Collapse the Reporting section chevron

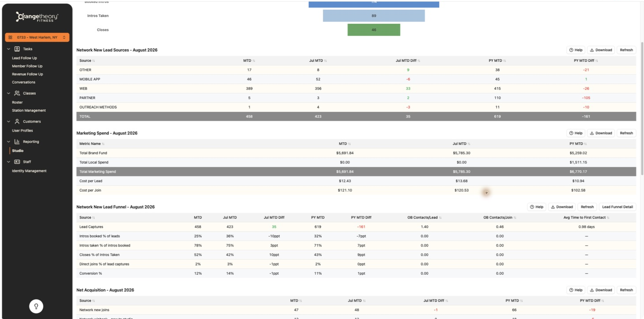(9, 142)
